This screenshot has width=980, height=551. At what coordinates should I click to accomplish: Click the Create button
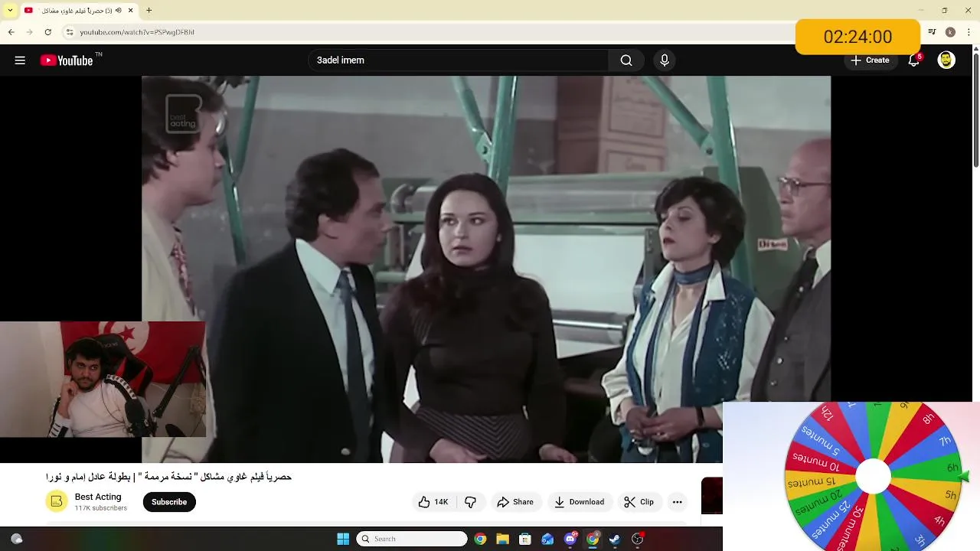pyautogui.click(x=870, y=60)
